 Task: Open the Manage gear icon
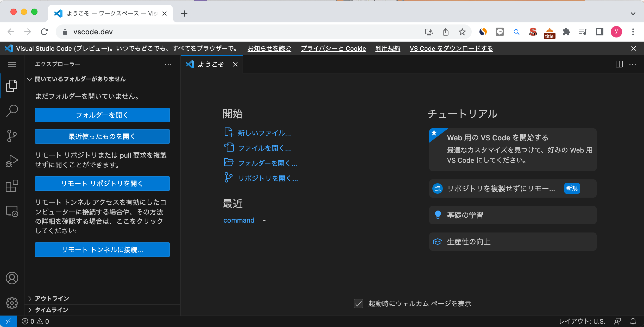(12, 303)
